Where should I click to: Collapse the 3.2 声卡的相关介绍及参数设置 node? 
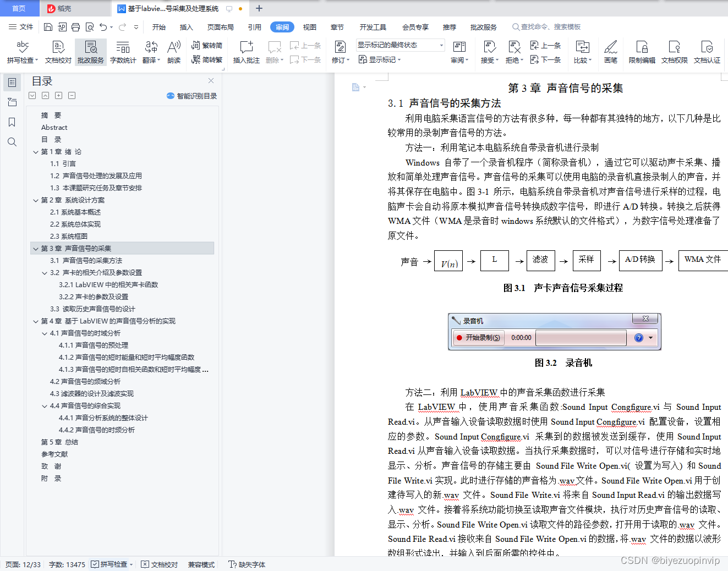click(x=45, y=273)
